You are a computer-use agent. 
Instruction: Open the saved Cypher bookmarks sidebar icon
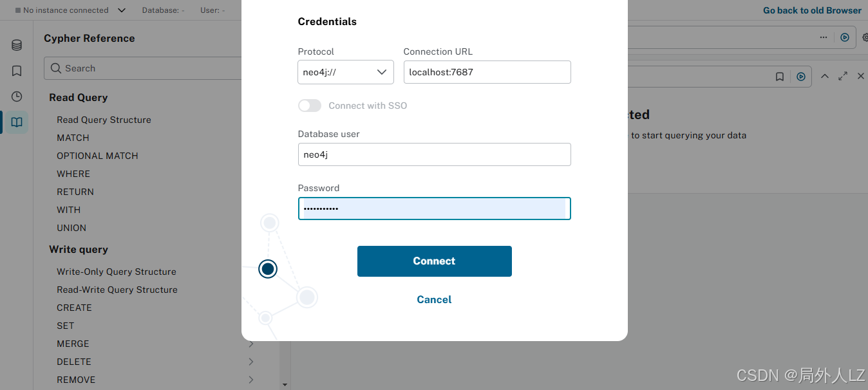pos(17,71)
